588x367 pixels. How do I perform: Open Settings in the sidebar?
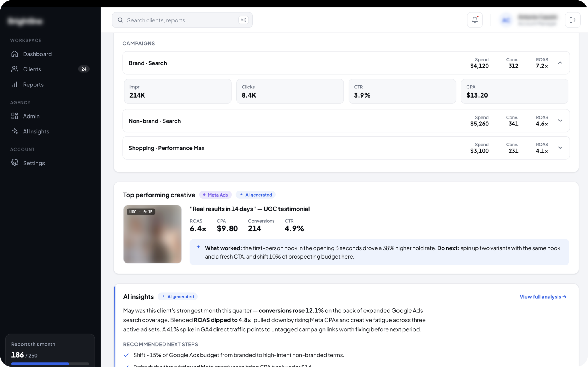pos(50,163)
